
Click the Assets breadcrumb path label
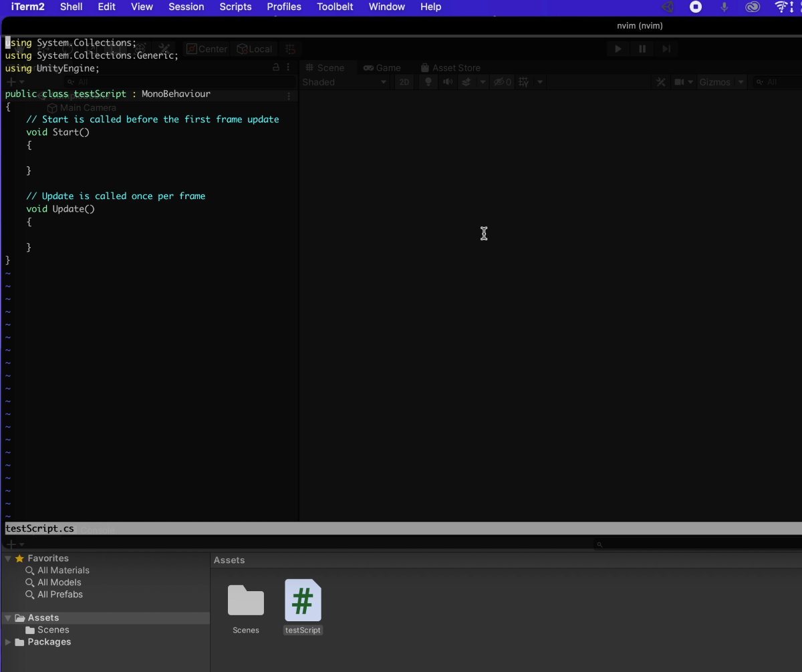(229, 560)
